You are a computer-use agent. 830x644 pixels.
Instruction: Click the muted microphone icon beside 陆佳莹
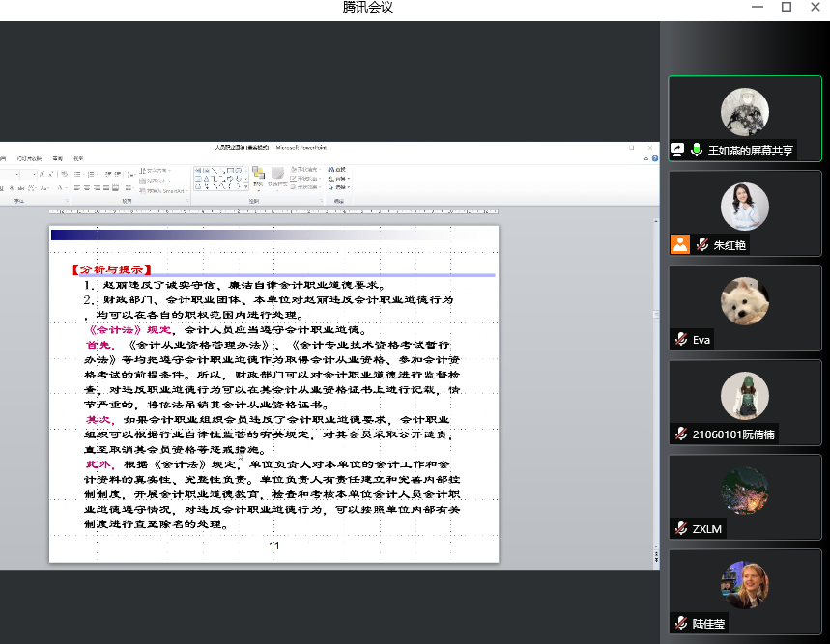[682, 624]
